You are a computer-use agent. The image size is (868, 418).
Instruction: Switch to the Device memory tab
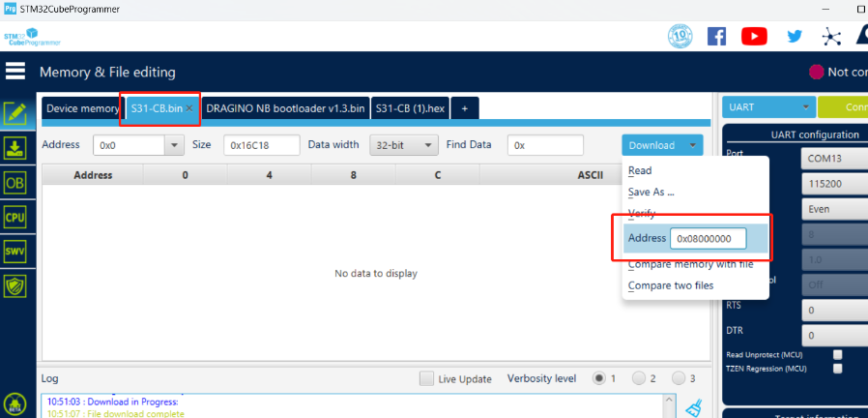click(82, 108)
